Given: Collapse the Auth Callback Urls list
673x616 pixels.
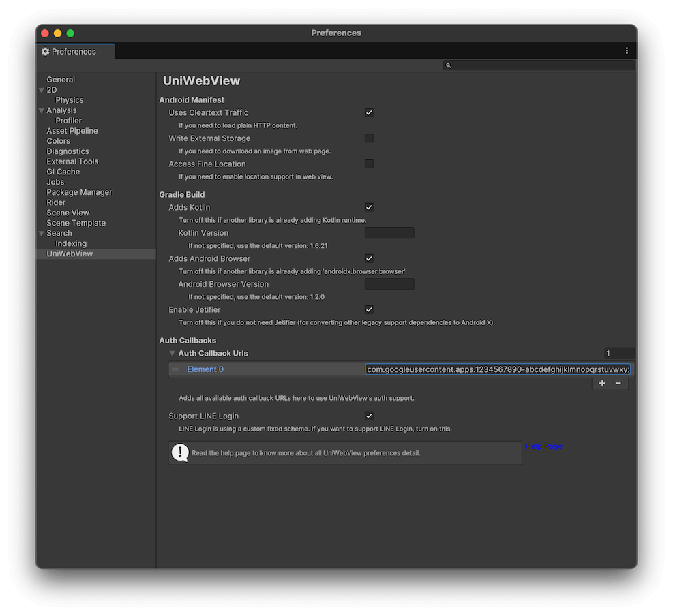Looking at the screenshot, I should point(173,354).
